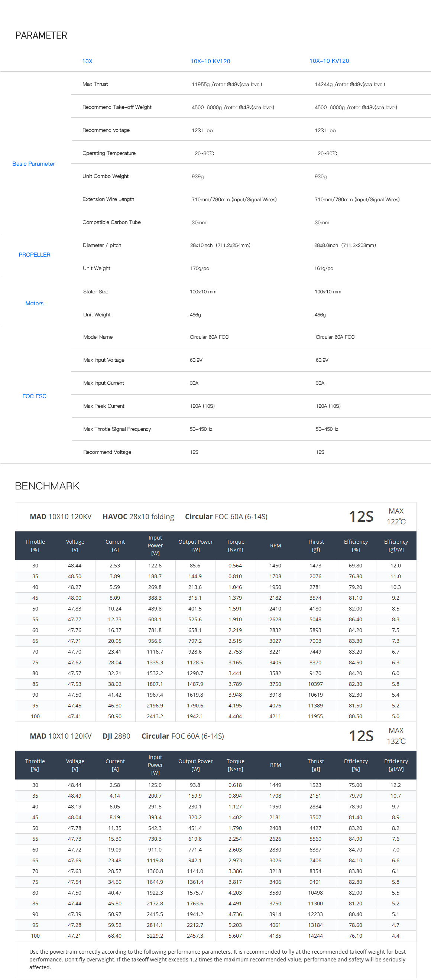
Task: Select the "939g" combo weight value
Action: pos(198,176)
